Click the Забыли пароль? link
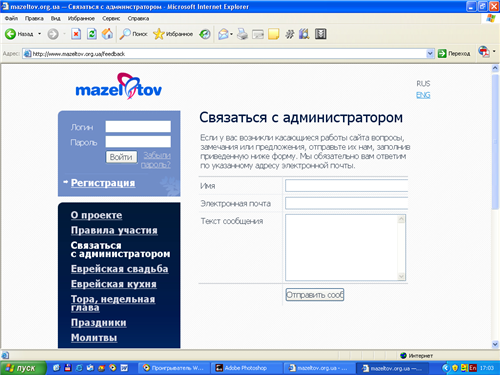500x375 pixels. pyautogui.click(x=156, y=160)
